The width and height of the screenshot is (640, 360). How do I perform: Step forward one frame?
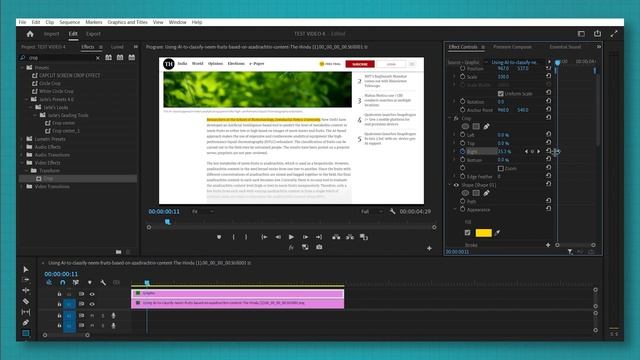305,237
